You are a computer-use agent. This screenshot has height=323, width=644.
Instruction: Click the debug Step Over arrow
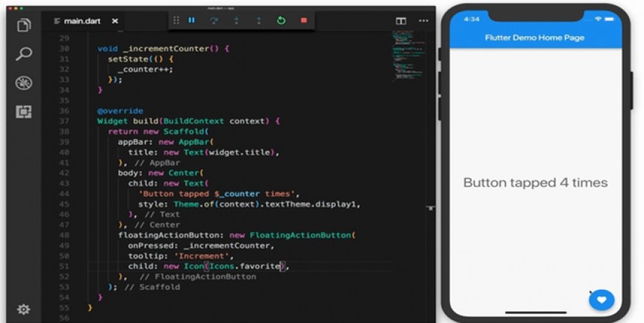[x=214, y=21]
